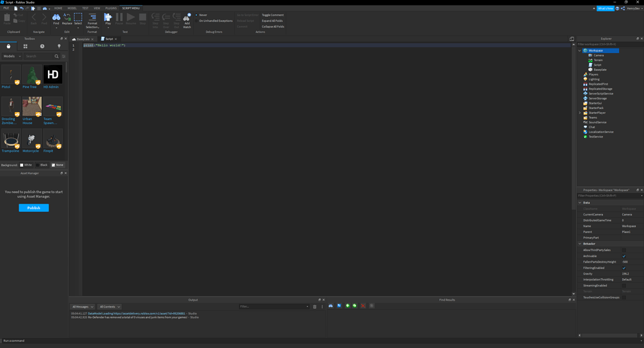Open the Toolbox Marketplace tab icon
The width and height of the screenshot is (644, 348).
click(x=8, y=46)
